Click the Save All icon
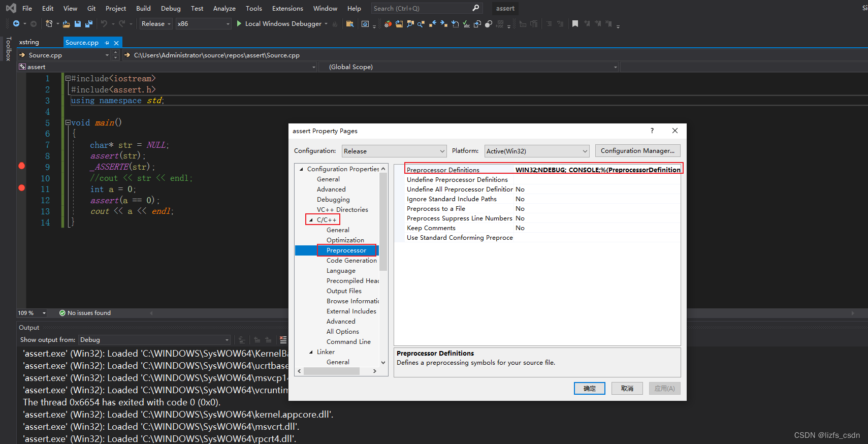The height and width of the screenshot is (444, 868). (89, 24)
